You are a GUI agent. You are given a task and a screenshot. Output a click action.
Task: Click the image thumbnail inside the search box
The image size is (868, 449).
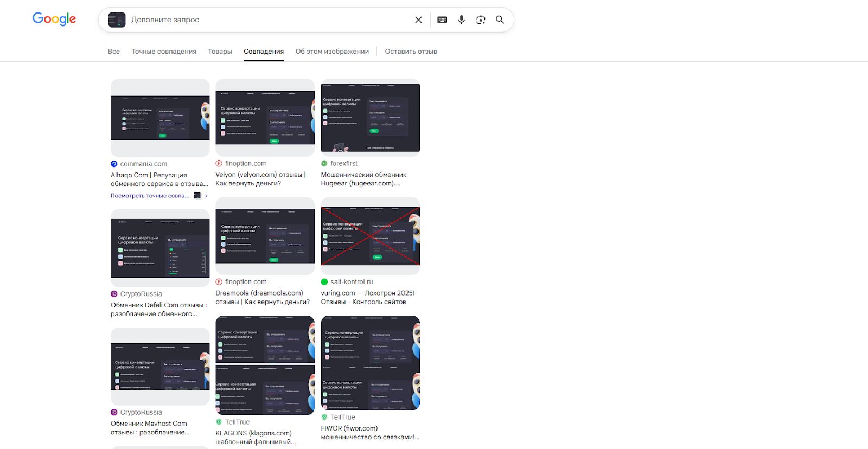[117, 20]
